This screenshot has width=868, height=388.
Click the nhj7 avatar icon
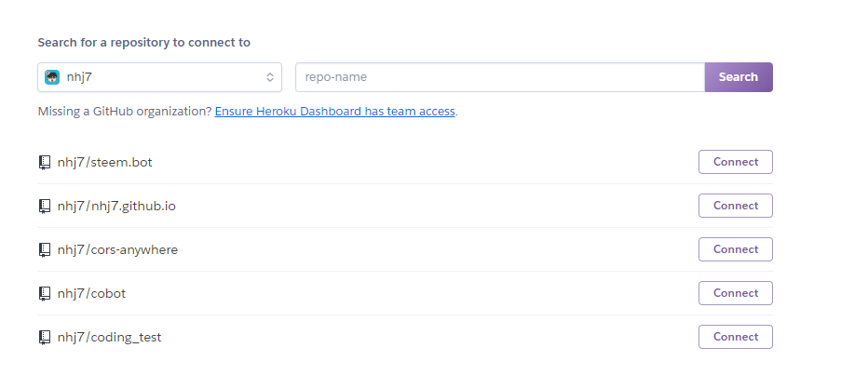tap(52, 77)
